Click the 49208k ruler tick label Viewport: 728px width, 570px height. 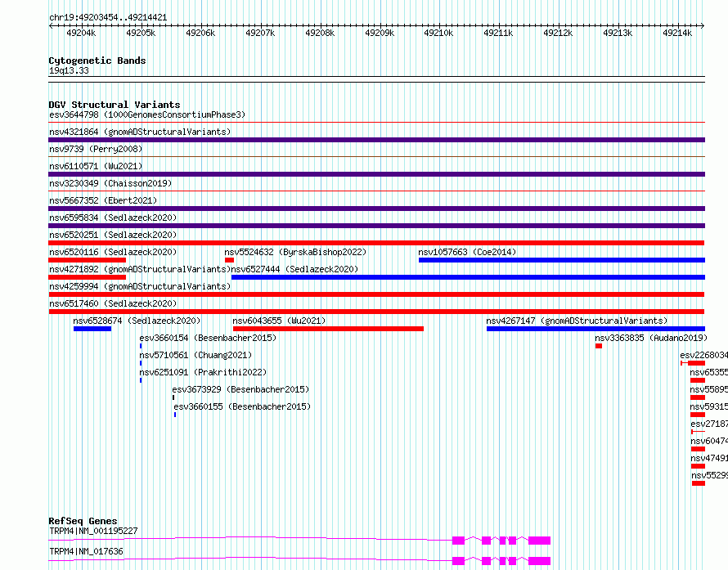320,33
